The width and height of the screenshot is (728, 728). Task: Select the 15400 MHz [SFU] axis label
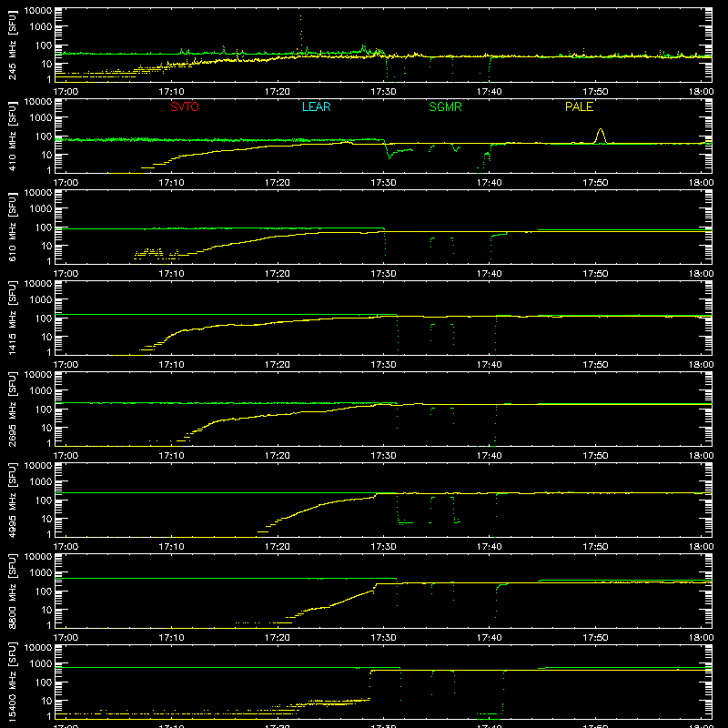[x=13, y=682]
